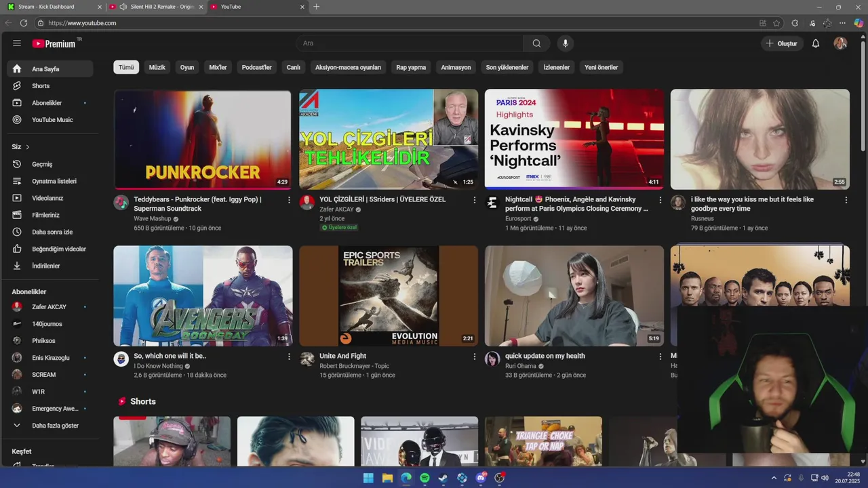Viewport: 868px width, 488px height.
Task: Open a new browser tab
Action: click(x=316, y=7)
